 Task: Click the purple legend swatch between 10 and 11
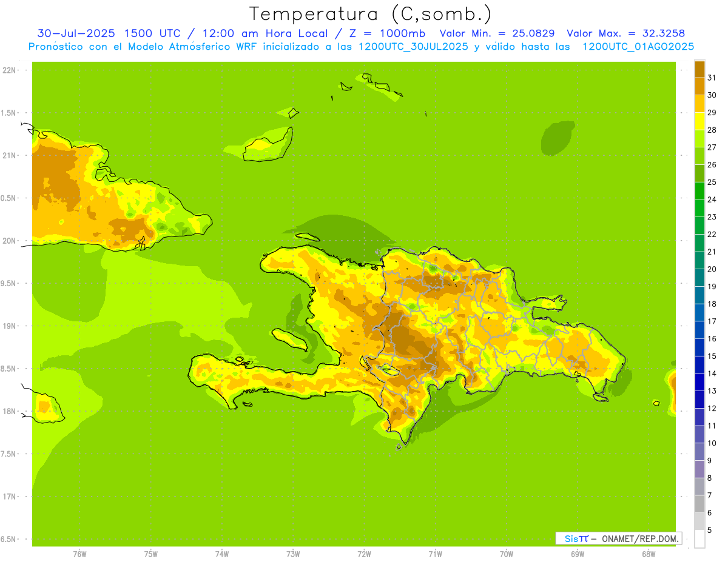click(699, 434)
